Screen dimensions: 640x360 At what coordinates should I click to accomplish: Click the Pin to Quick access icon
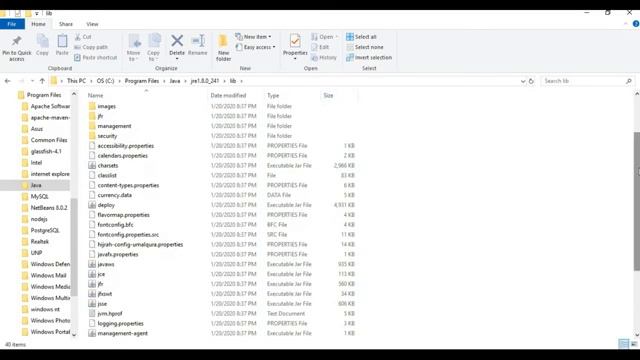(16, 41)
